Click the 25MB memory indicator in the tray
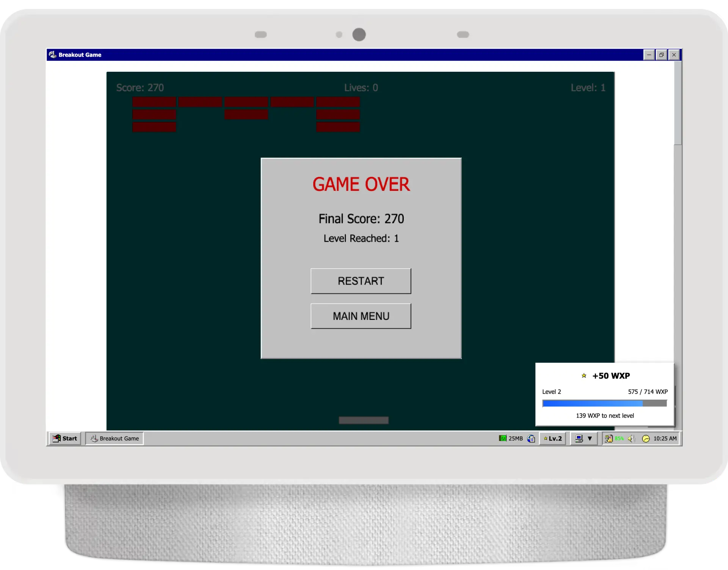Screen dimensions: 728x570 511,438
